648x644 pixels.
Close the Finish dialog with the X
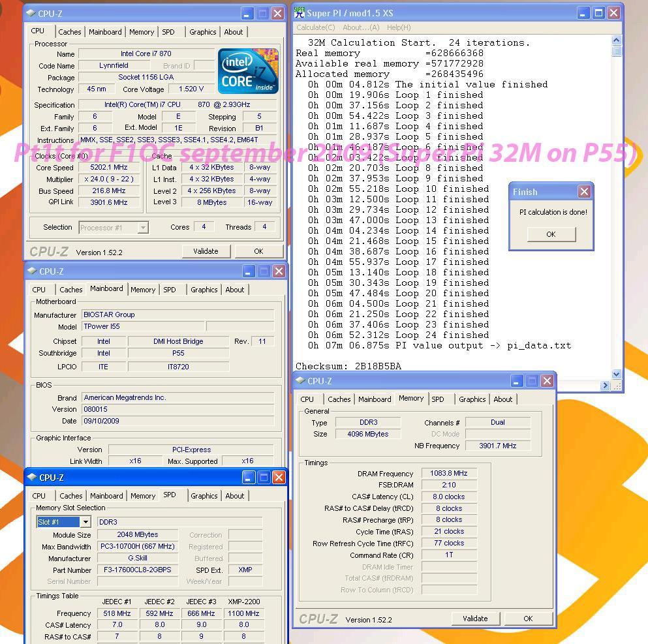[584, 192]
